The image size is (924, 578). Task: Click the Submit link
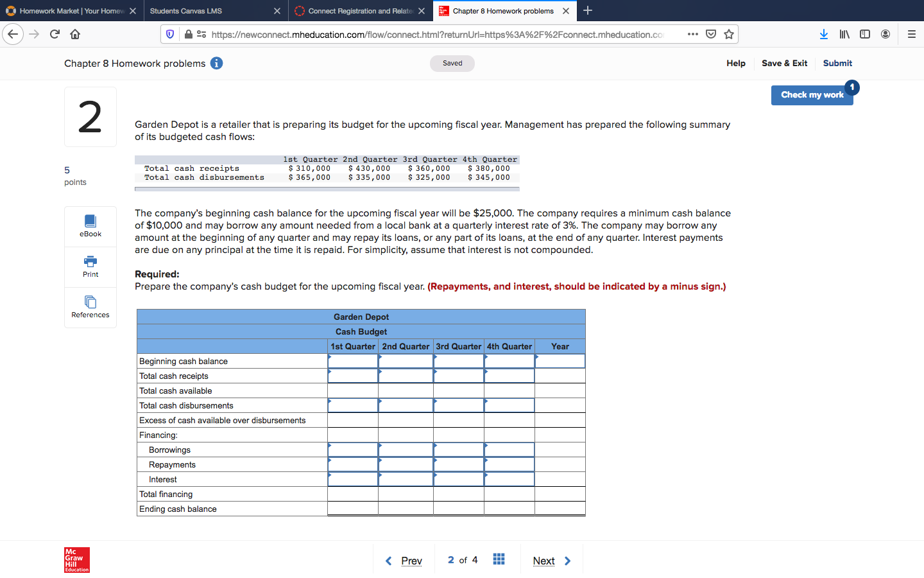(837, 63)
